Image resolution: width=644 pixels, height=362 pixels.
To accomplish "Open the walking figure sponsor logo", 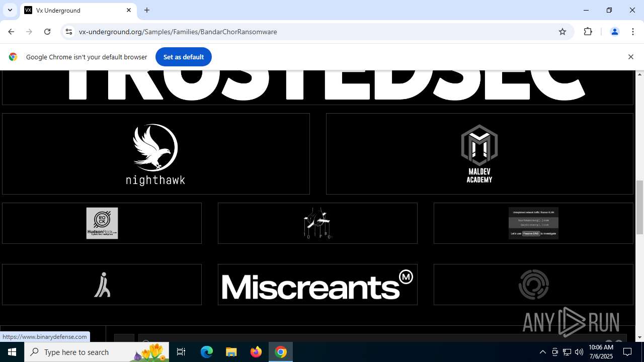I will [x=102, y=285].
